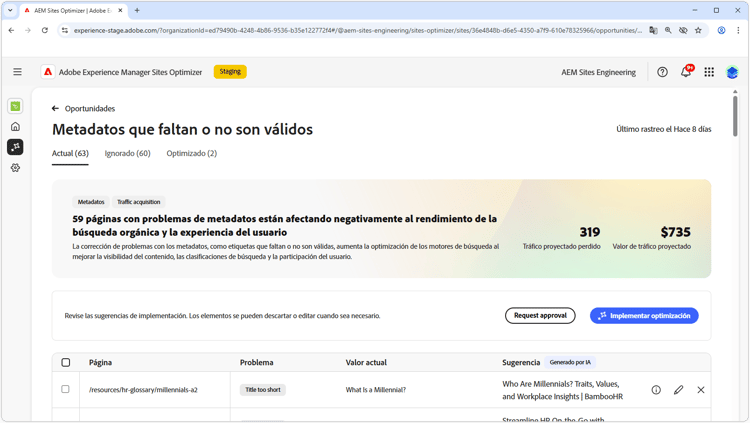Click the Metadatos tag

tap(91, 202)
